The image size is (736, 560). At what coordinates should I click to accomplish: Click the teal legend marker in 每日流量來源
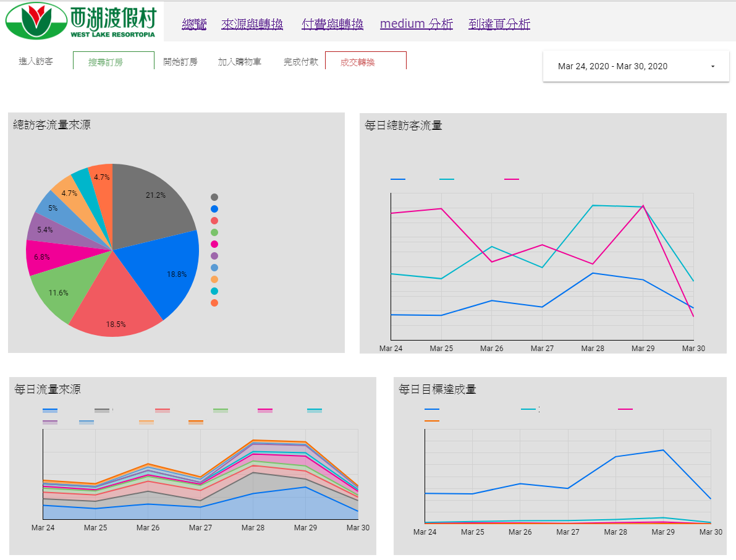coord(314,410)
